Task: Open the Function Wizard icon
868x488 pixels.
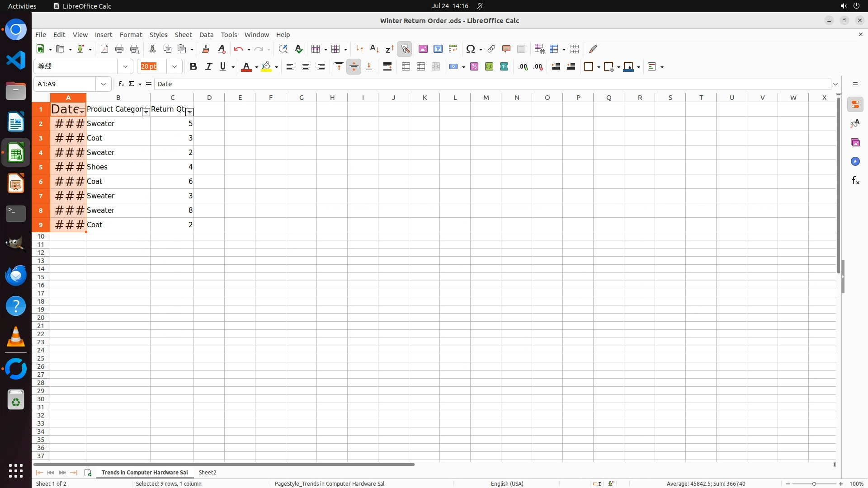Action: point(121,84)
